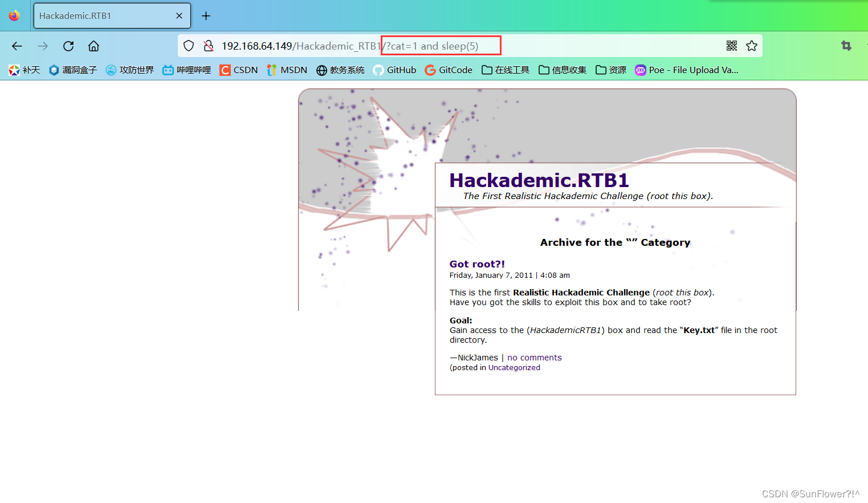Toggle bookmarking with the star icon
868x503 pixels.
click(752, 46)
